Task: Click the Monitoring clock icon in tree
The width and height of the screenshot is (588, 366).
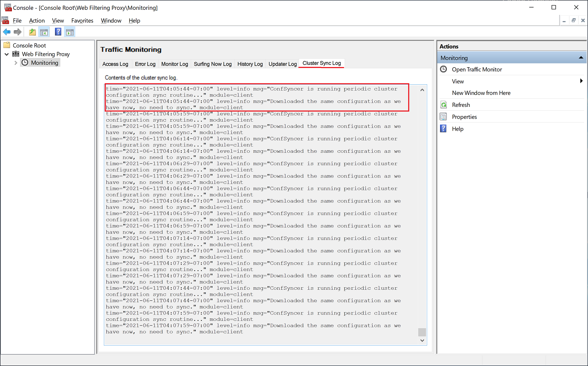Action: tap(25, 63)
